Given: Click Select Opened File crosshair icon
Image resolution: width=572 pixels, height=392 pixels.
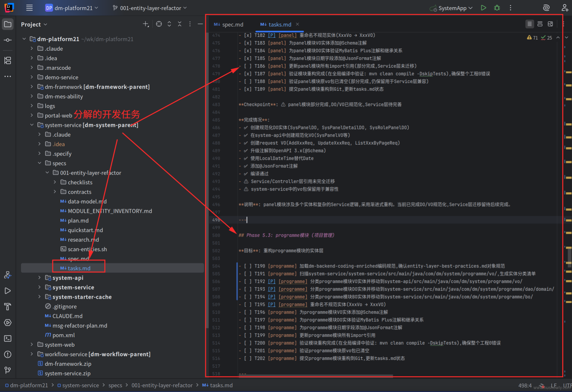Looking at the screenshot, I should (159, 24).
